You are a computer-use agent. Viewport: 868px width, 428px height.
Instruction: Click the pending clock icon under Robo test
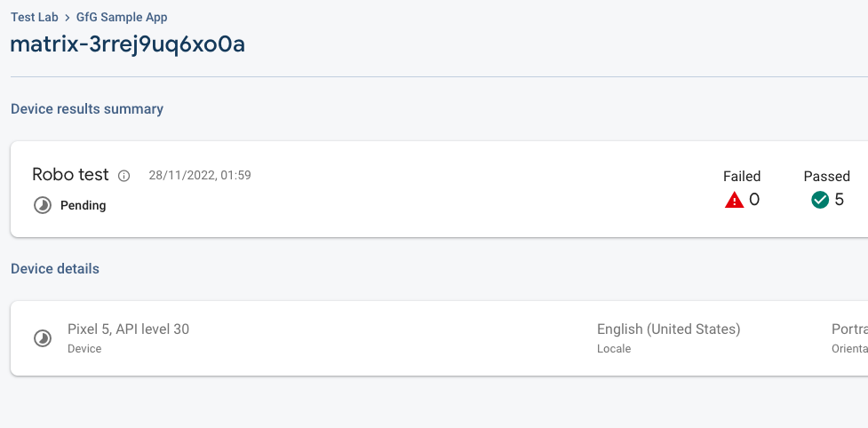[x=42, y=205]
